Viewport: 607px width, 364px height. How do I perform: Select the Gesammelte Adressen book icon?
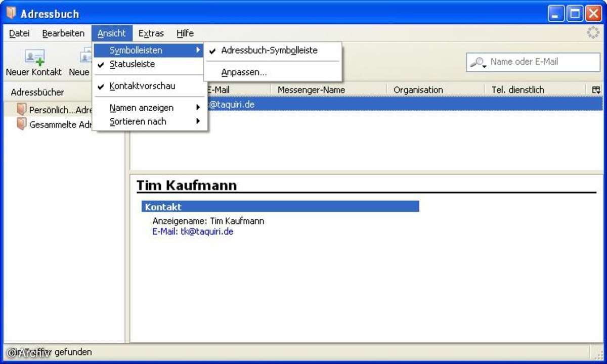pyautogui.click(x=21, y=124)
